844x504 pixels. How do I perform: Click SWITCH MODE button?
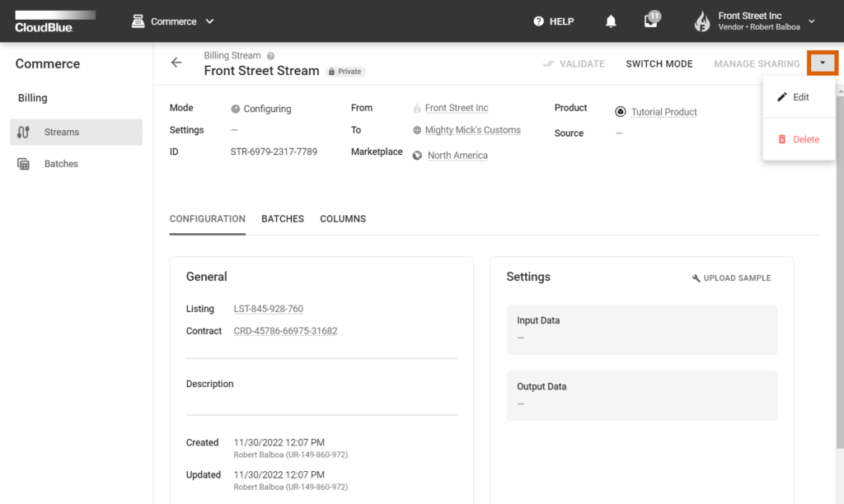point(659,64)
